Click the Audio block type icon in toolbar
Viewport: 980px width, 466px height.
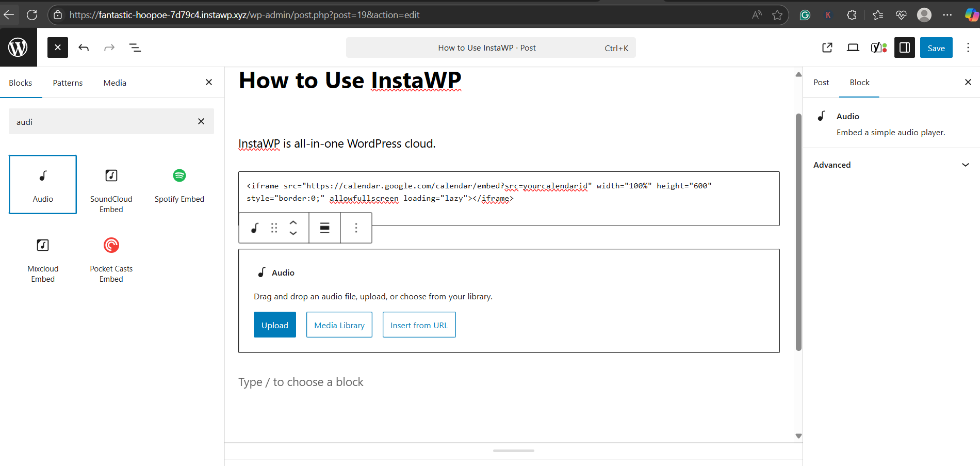click(255, 228)
